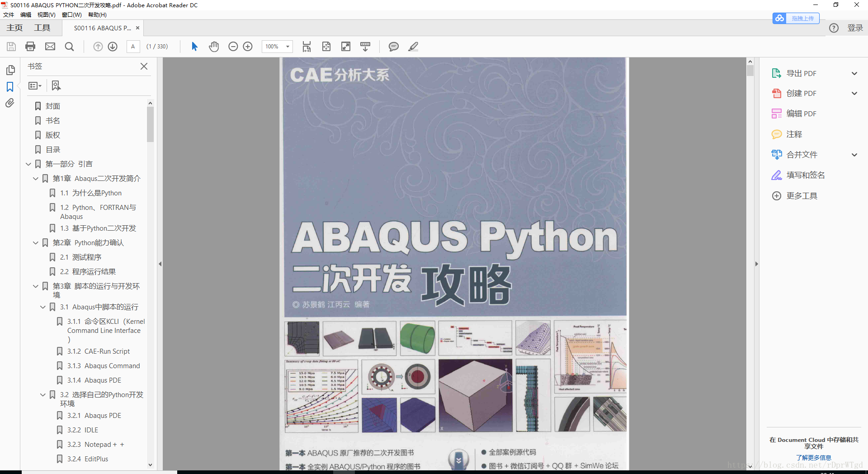868x474 pixels.
Task: Click the document vertical scrollbar thumb
Action: coord(750,71)
